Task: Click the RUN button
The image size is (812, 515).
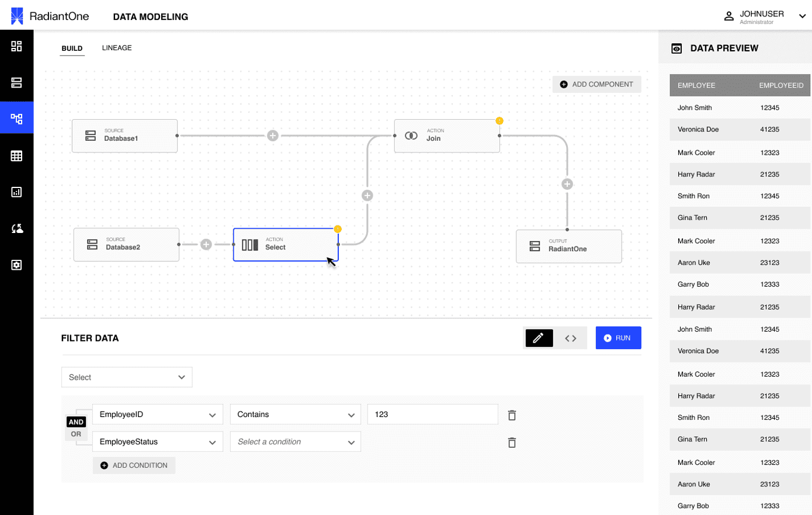Action: pyautogui.click(x=618, y=338)
